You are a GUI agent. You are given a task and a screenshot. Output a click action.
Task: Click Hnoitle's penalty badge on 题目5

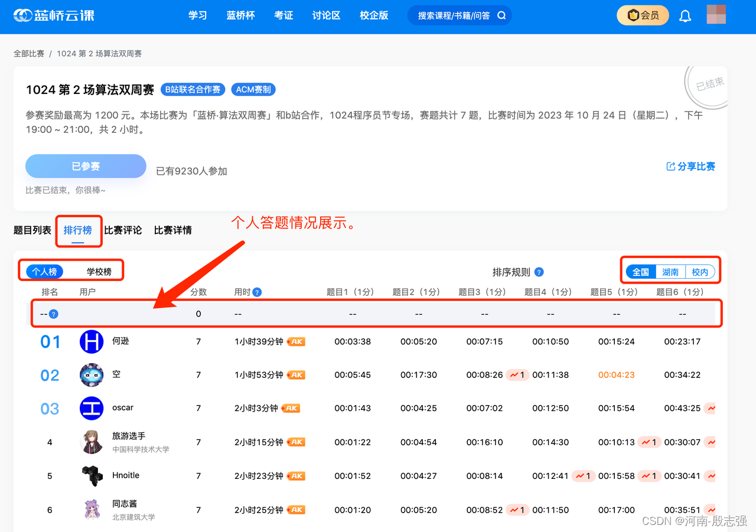click(649, 476)
